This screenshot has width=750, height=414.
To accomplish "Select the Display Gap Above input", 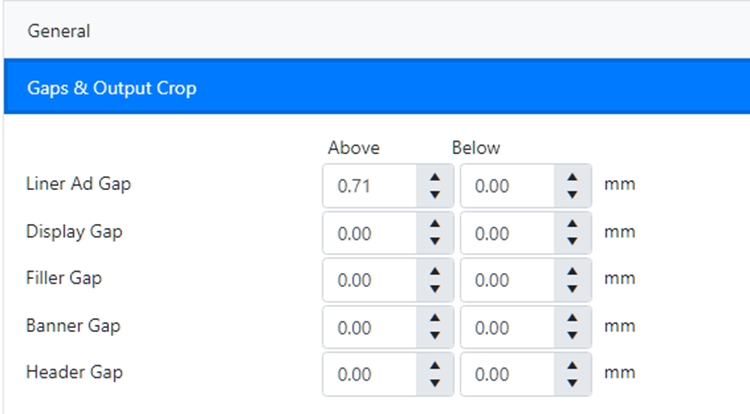I will tap(369, 233).
